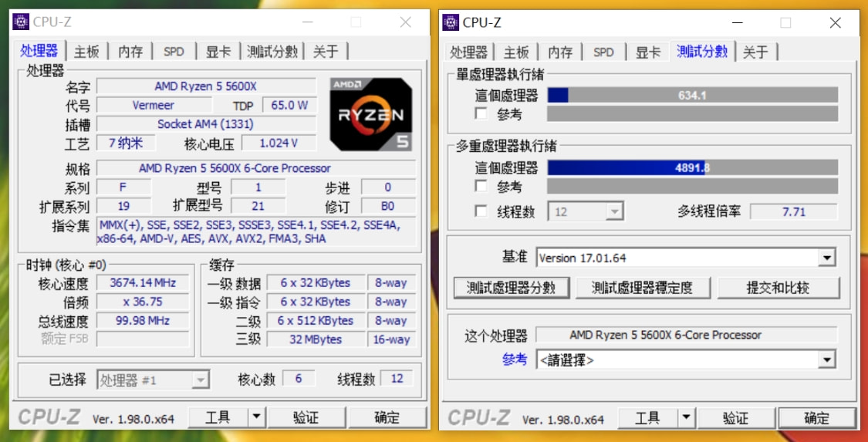Click empty reference bar under single-thread score

click(693, 114)
